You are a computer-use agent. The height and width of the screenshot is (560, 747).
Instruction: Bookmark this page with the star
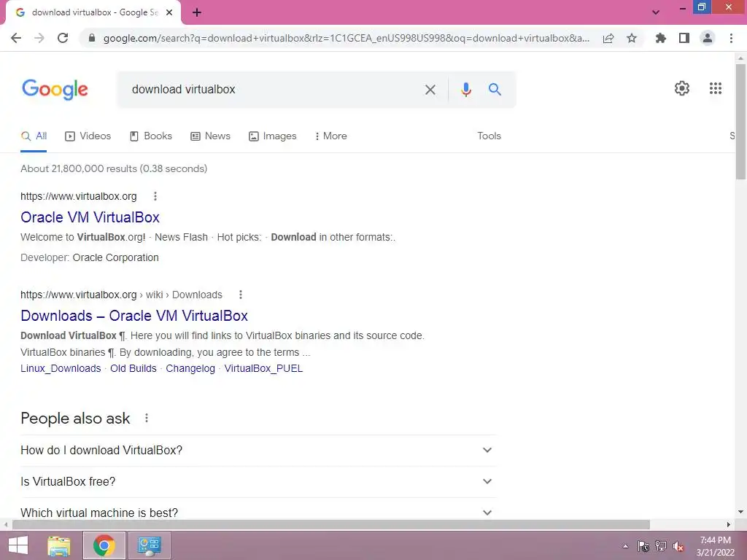(632, 38)
